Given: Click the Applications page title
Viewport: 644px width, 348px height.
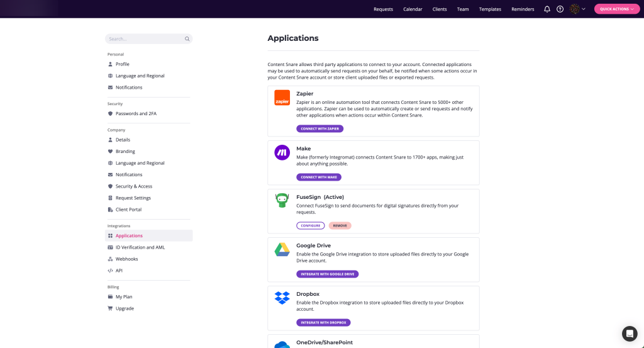Looking at the screenshot, I should [293, 38].
